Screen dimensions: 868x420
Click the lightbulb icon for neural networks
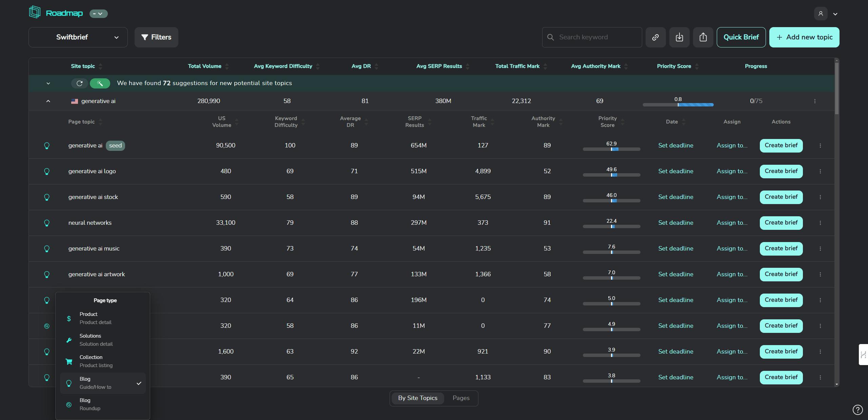coord(47,223)
